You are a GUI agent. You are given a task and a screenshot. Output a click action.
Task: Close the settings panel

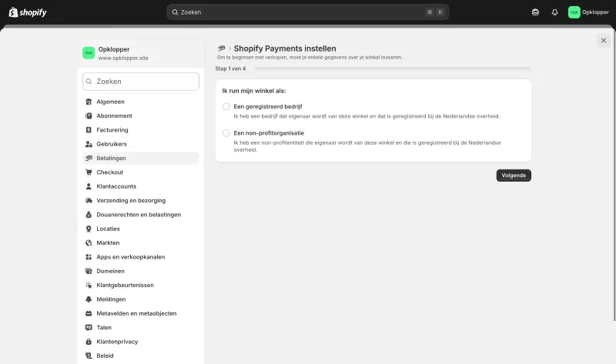(x=604, y=41)
